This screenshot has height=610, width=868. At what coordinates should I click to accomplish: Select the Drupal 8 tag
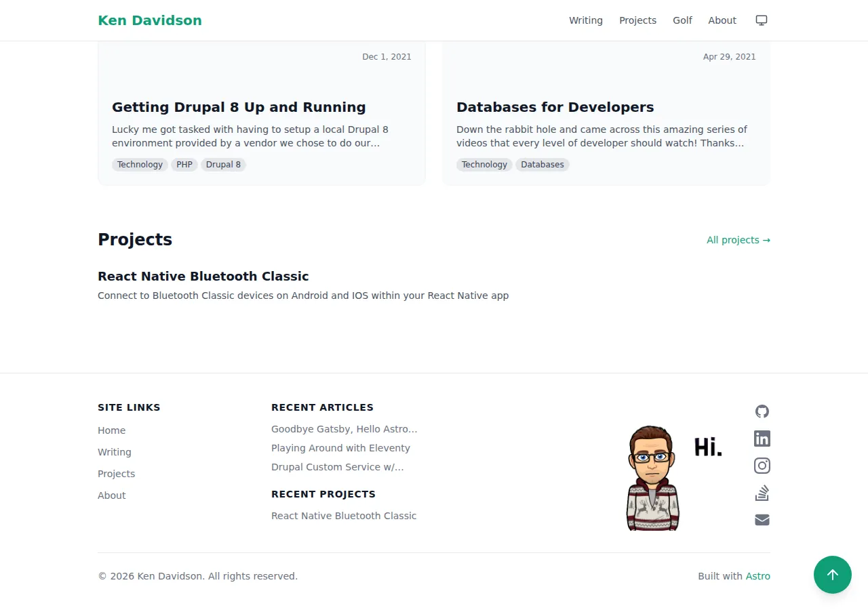point(223,164)
